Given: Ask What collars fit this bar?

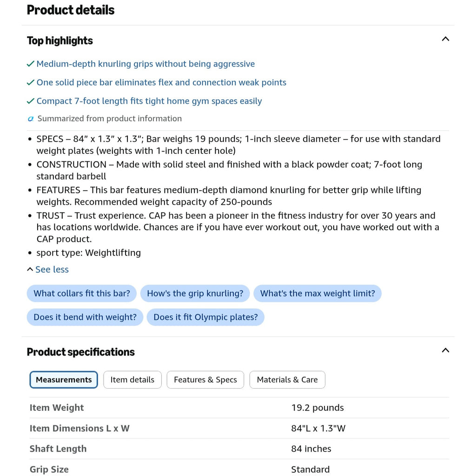Looking at the screenshot, I should click(82, 294).
